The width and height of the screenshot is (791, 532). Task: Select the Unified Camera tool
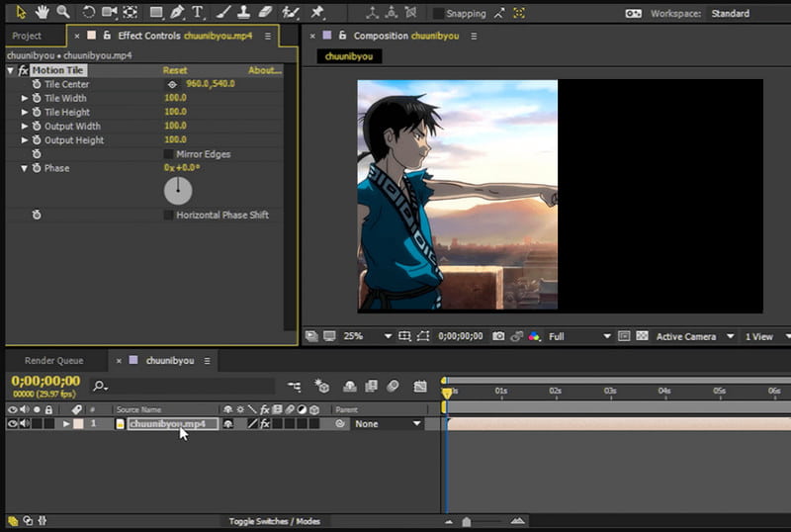click(109, 12)
